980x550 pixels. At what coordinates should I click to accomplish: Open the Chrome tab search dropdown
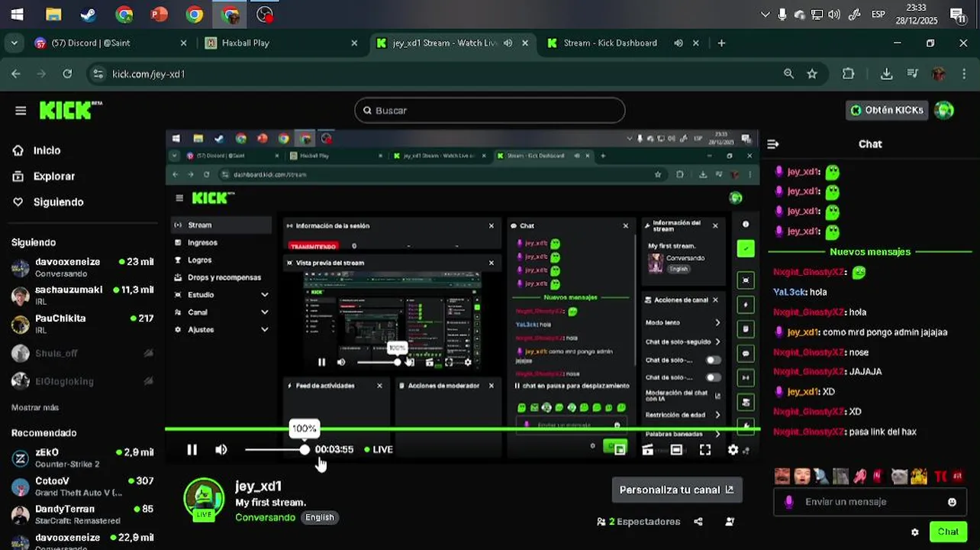[x=15, y=44]
